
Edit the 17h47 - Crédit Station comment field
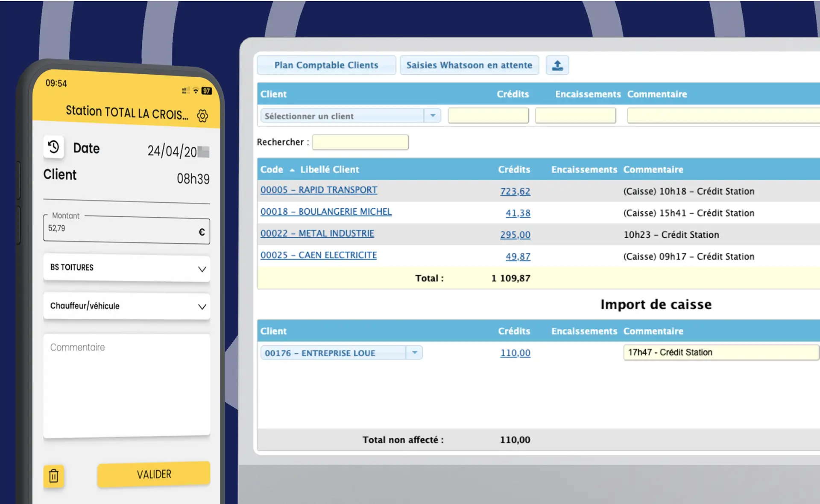point(721,353)
